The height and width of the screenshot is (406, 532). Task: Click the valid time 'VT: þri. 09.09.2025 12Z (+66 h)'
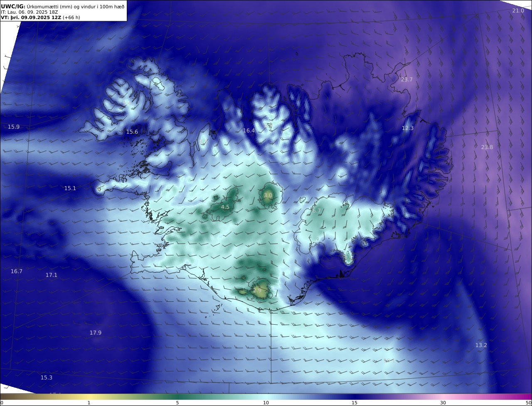coord(40,17)
